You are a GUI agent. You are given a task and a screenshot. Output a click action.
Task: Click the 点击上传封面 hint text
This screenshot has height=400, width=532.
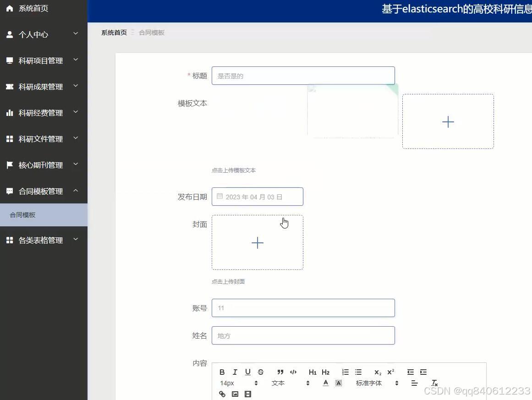(228, 282)
